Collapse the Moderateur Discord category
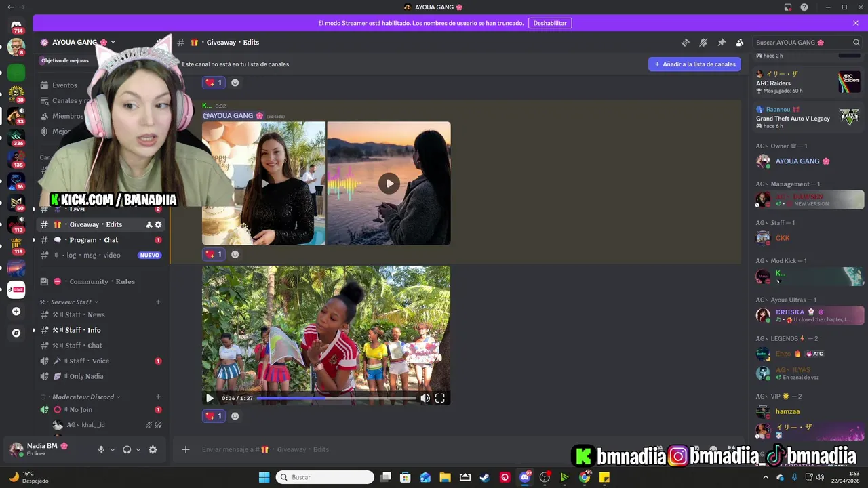The height and width of the screenshot is (488, 868). pos(80,396)
